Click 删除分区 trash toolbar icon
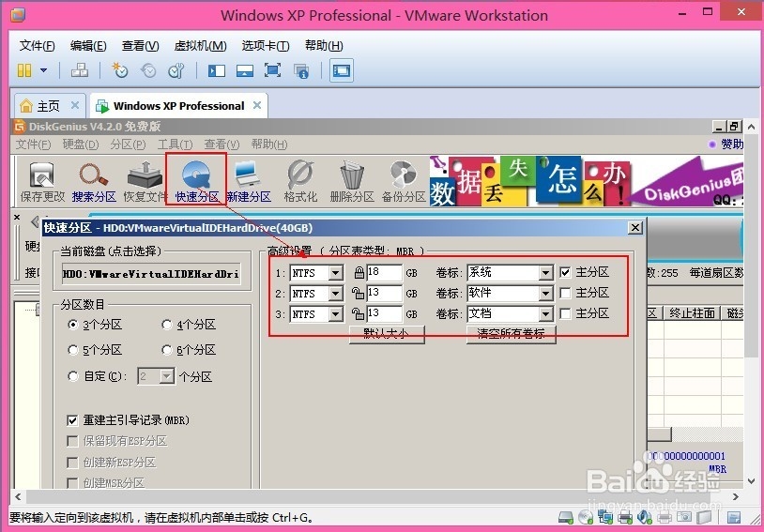The width and height of the screenshot is (764, 532). 352,183
